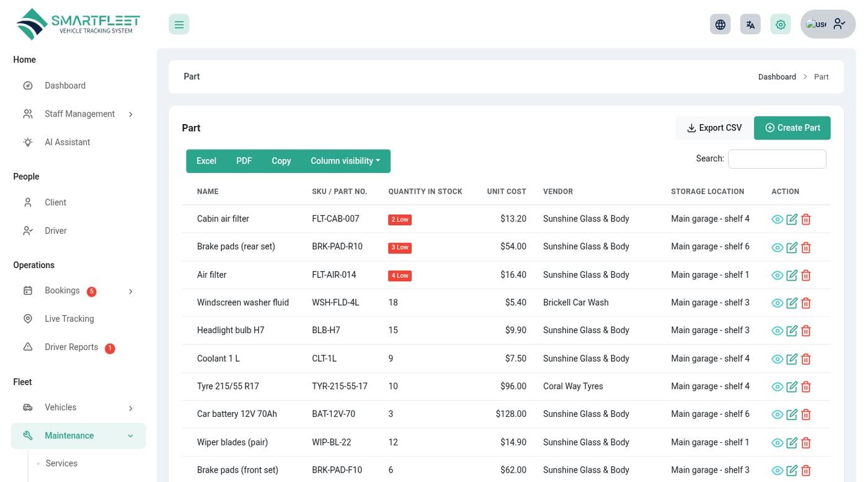Edit the Cabin air filter part

tap(792, 219)
